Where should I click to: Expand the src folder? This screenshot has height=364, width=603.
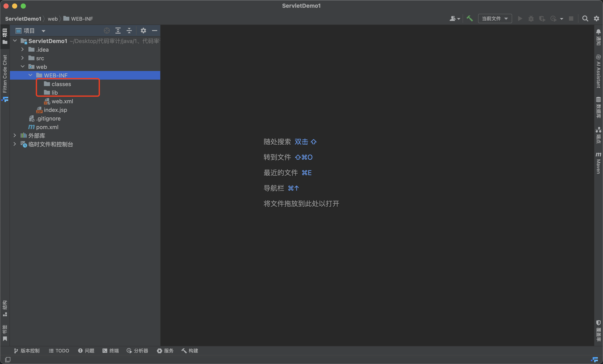23,58
